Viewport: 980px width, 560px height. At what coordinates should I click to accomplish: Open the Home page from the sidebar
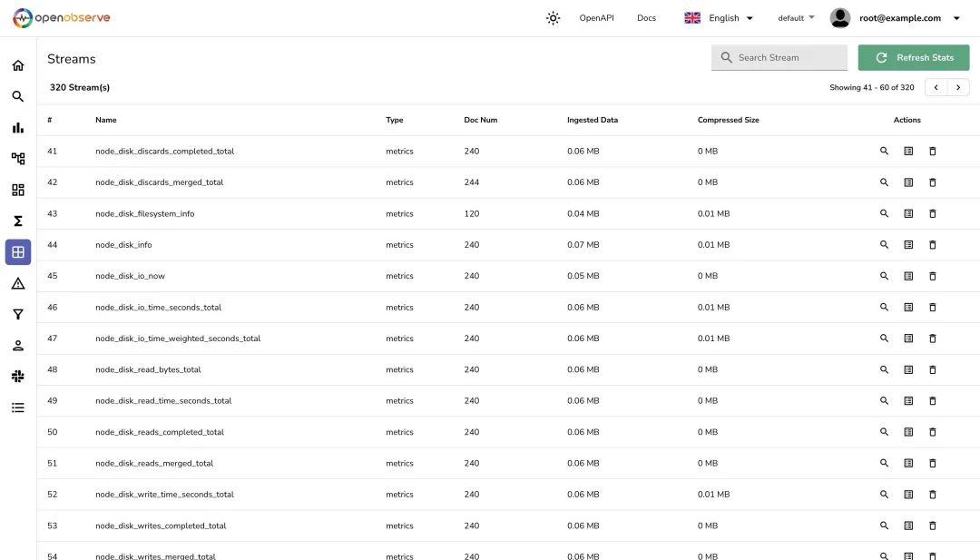[17, 64]
